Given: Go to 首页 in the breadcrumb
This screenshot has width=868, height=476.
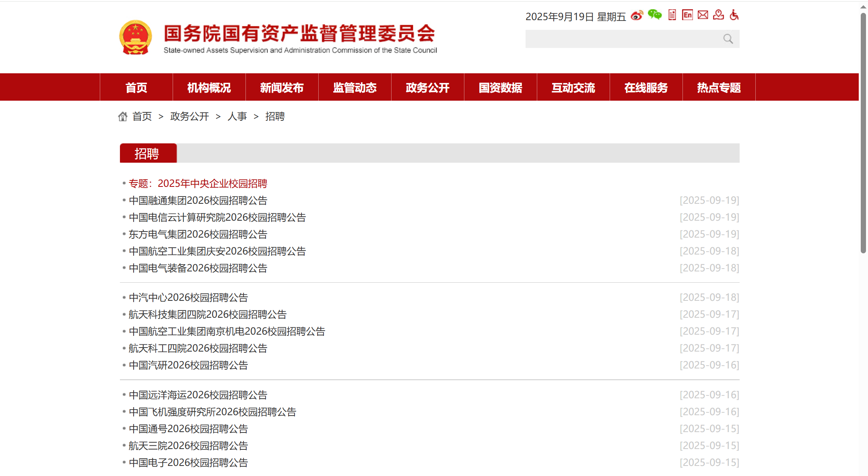Looking at the screenshot, I should 142,116.
